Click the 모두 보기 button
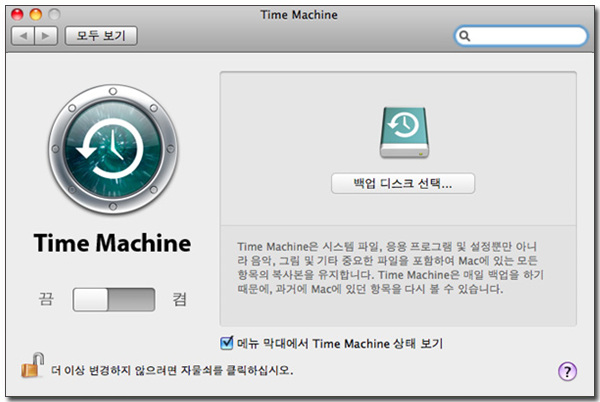Screen dimensions: 600x402 click(101, 36)
